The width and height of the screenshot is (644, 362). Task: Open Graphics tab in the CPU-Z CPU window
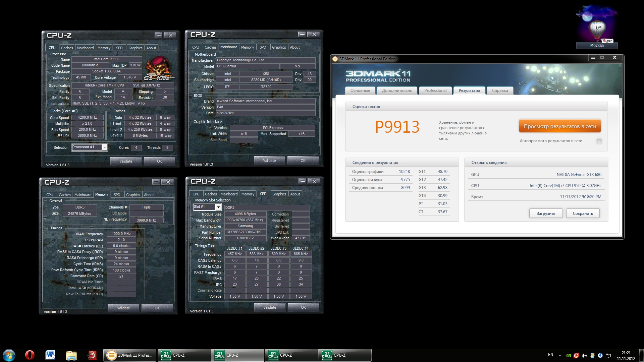(x=135, y=48)
